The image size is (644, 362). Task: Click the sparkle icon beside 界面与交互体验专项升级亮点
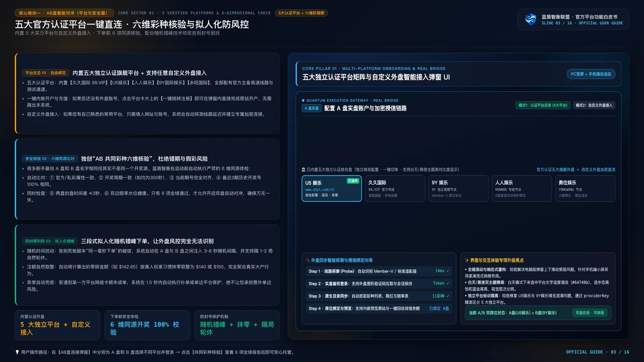(467, 260)
